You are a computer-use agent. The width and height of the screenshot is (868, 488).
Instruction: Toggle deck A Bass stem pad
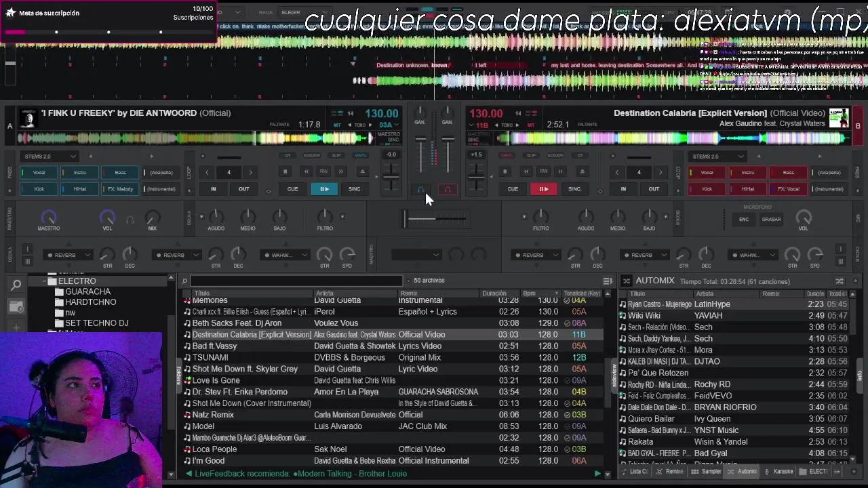tap(120, 172)
